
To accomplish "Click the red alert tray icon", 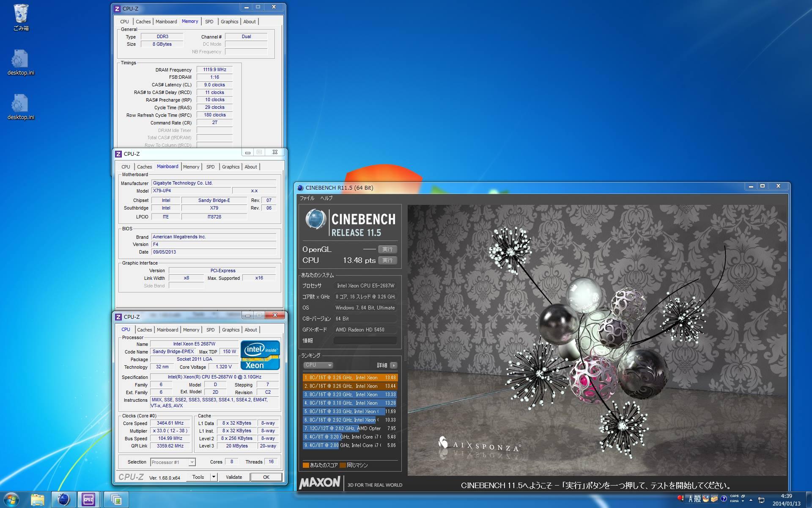I will click(x=680, y=498).
